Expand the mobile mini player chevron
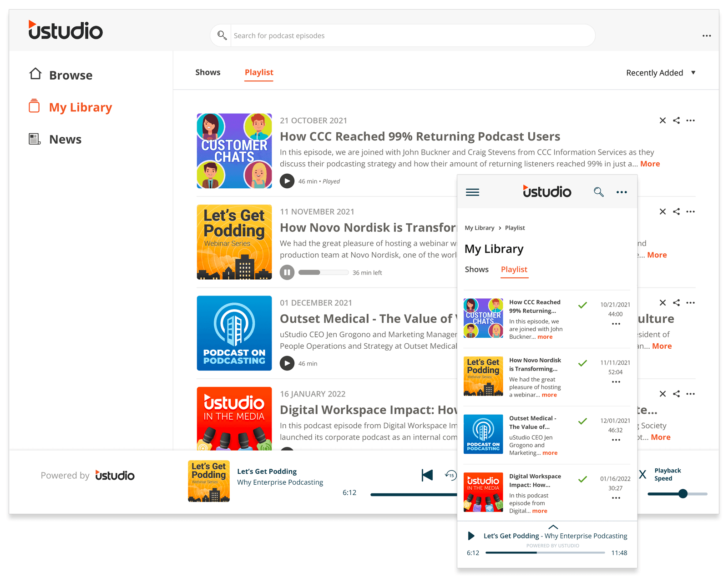Screen dimensions: 728x582 (553, 527)
